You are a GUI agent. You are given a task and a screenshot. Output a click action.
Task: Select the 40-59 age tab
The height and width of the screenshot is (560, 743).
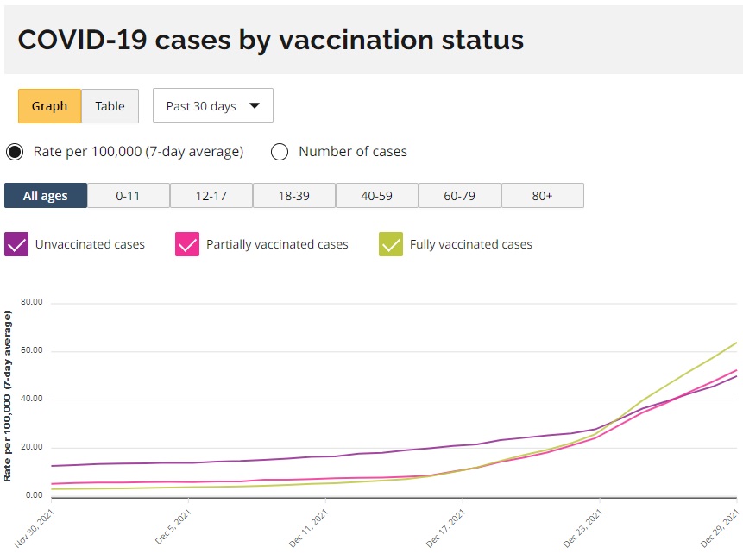(376, 196)
